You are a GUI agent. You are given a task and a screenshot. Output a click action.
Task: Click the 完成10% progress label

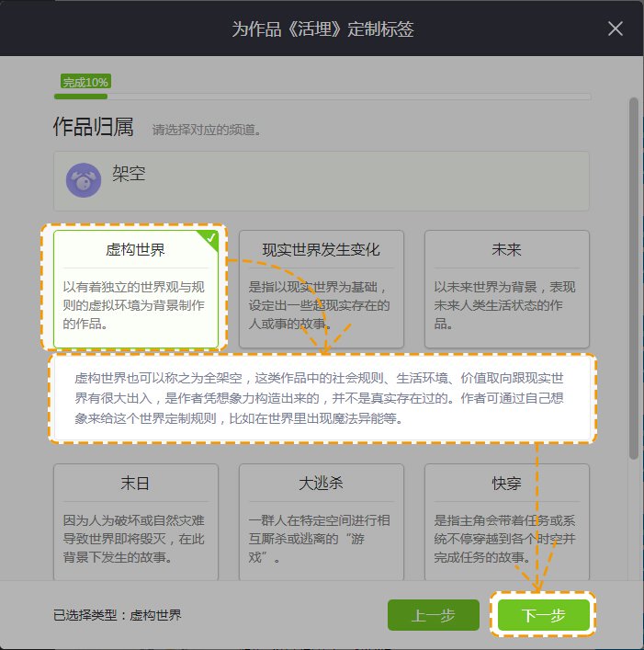(85, 82)
